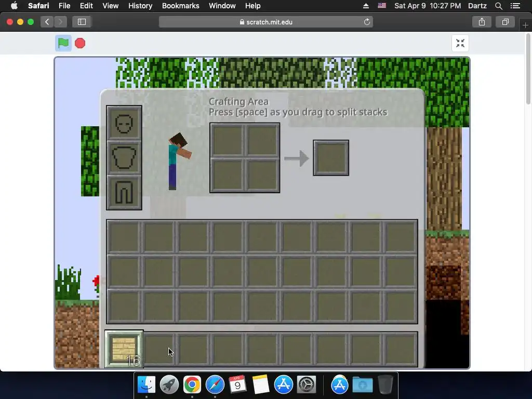This screenshot has width=532, height=399.
Task: Open the Window menu
Action: point(222,6)
